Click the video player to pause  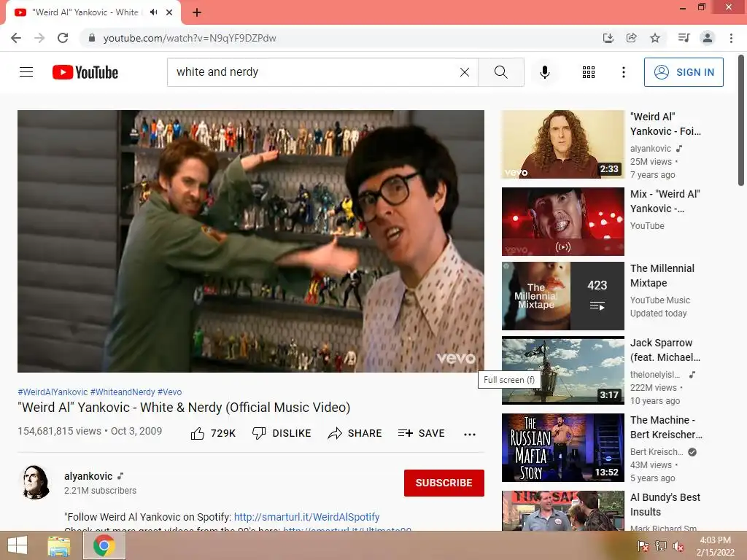pyautogui.click(x=251, y=241)
